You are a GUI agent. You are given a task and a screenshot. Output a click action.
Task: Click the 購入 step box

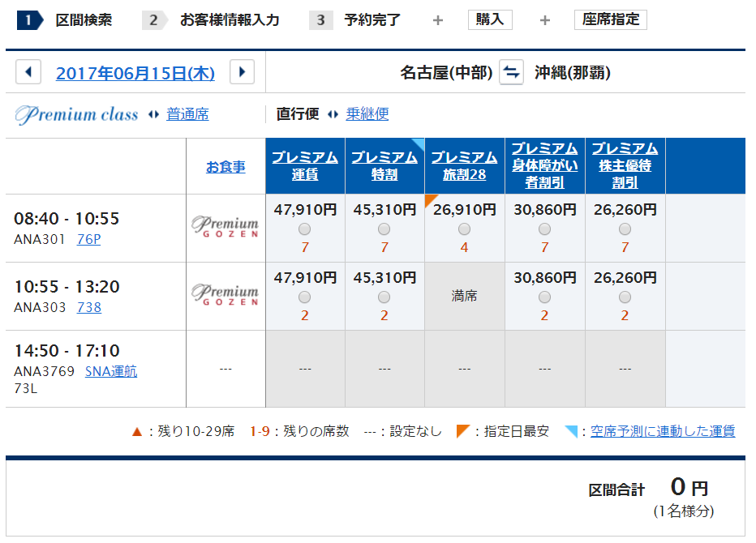pyautogui.click(x=490, y=19)
